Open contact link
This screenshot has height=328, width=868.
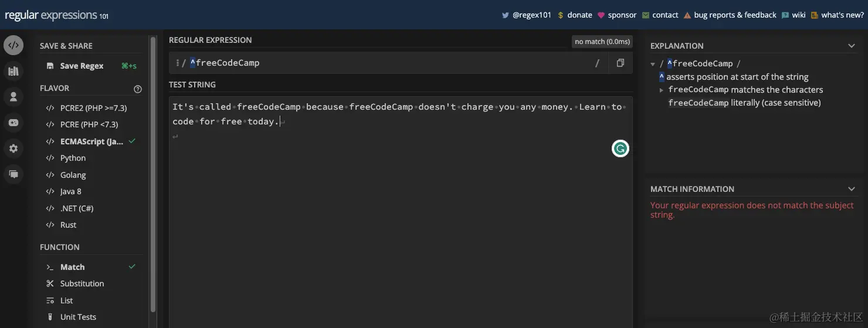[x=665, y=15]
